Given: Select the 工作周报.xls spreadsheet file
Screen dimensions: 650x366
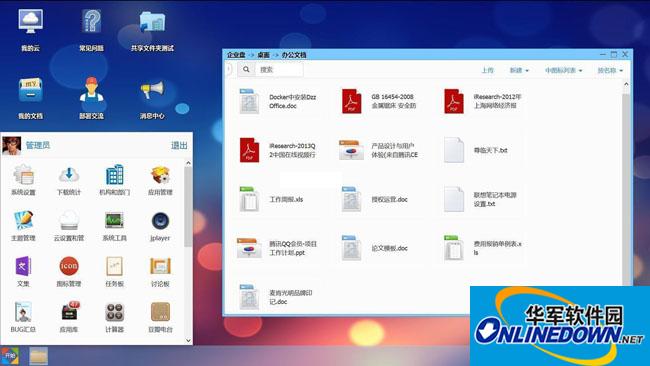Looking at the screenshot, I should click(249, 199).
